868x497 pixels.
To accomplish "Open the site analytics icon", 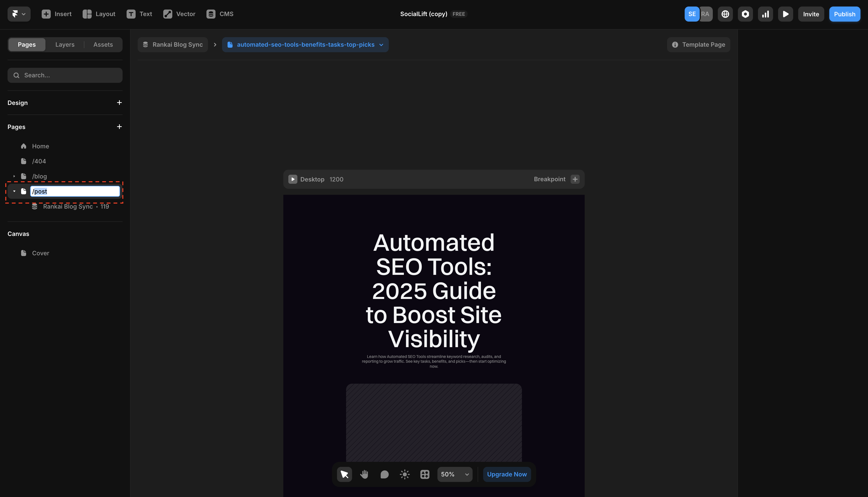I will pos(766,14).
